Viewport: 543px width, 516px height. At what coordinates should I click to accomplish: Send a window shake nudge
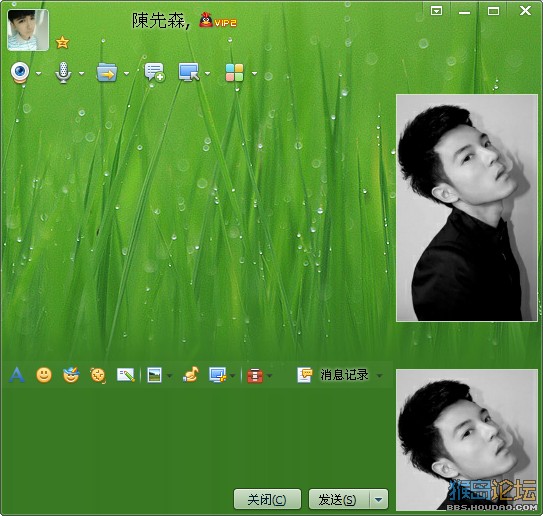tap(98, 375)
